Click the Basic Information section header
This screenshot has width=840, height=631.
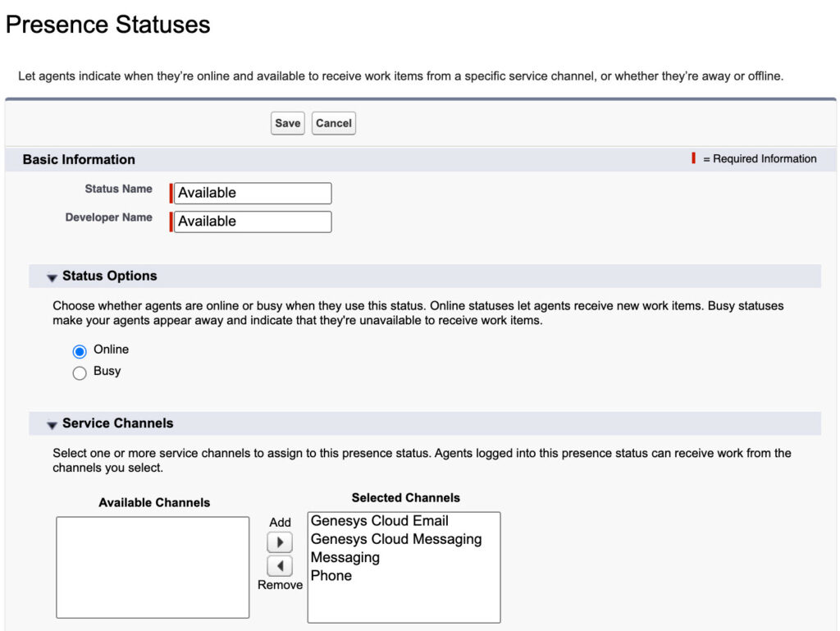click(78, 159)
